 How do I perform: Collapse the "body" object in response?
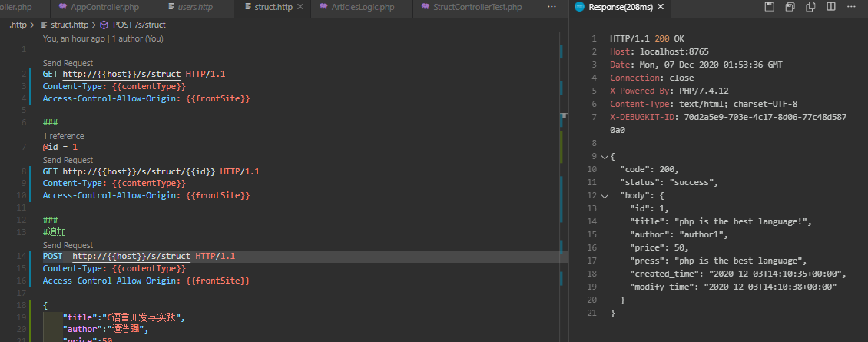(x=604, y=196)
